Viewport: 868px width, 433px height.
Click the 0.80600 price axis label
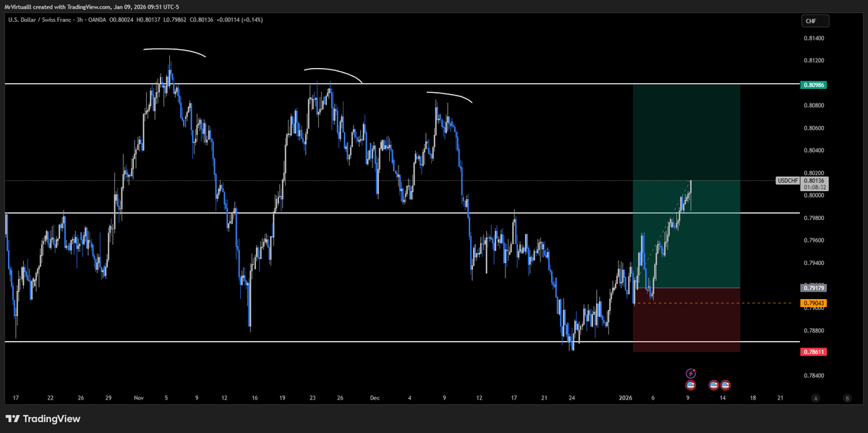[814, 127]
